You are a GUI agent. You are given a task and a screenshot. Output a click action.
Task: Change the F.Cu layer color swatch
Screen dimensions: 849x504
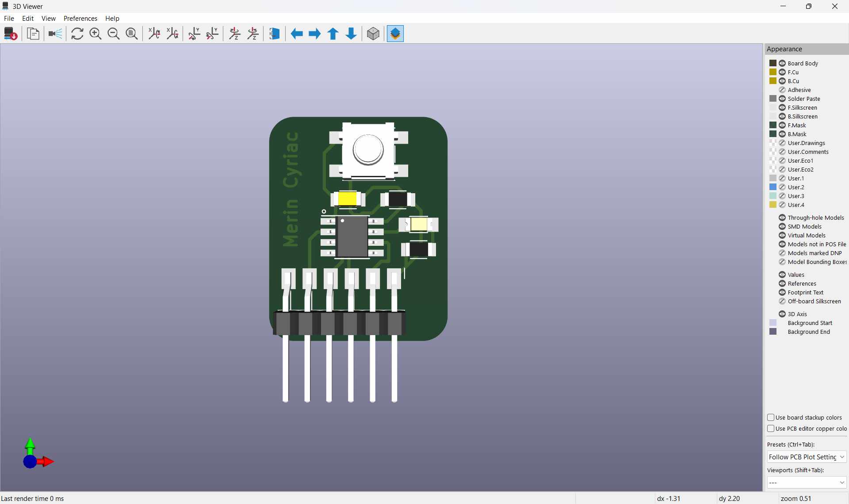point(773,72)
